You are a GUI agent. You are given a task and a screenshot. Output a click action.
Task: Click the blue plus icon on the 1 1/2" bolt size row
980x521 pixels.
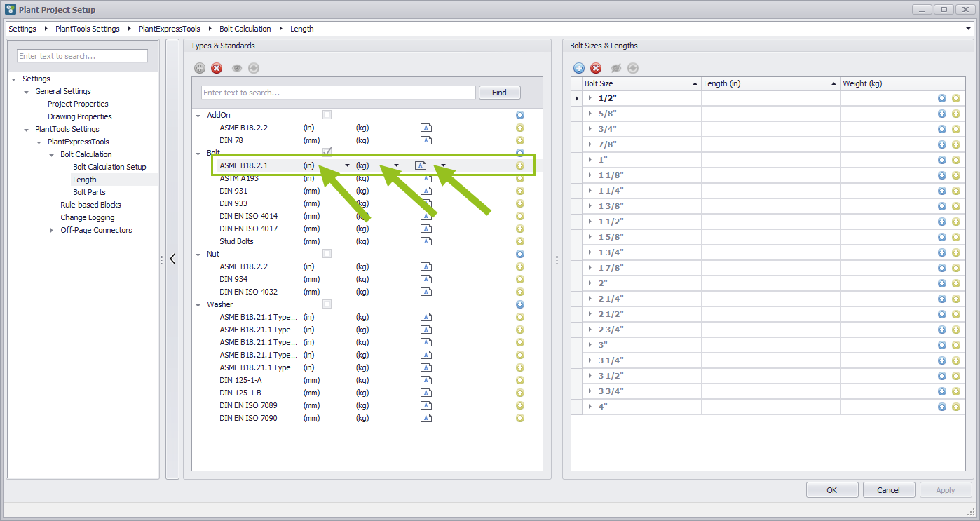click(x=942, y=222)
